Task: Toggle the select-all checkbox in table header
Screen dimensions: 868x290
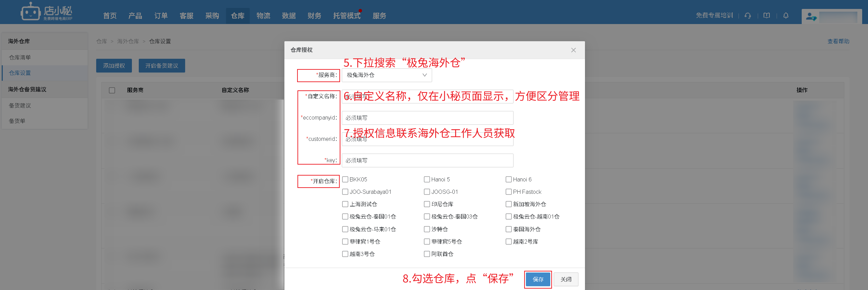Action: tap(112, 90)
